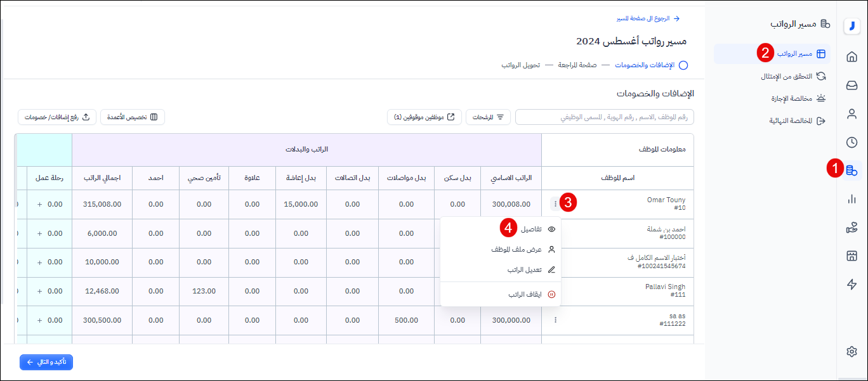
Task: Open تخصيص الأعمدة column customization
Action: click(x=132, y=117)
